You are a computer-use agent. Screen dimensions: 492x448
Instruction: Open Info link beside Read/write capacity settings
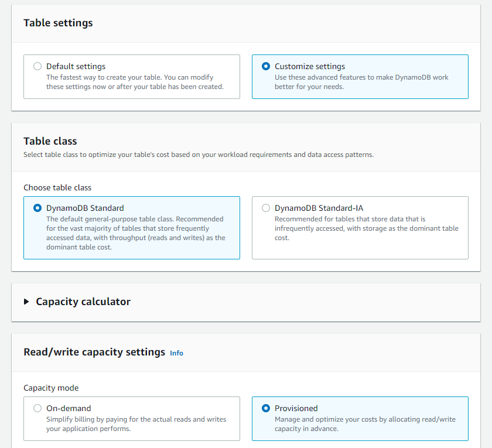click(176, 353)
